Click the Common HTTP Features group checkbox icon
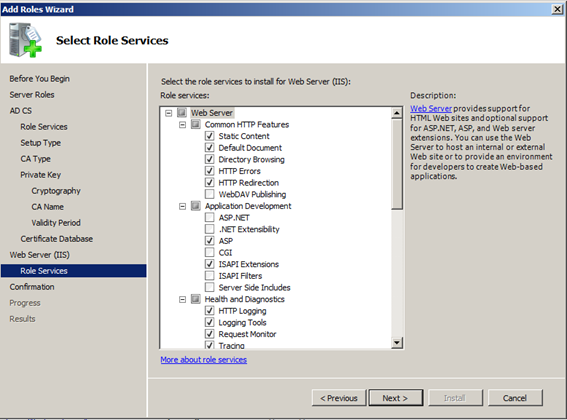Screen dimensions: 567x420 [x=196, y=124]
